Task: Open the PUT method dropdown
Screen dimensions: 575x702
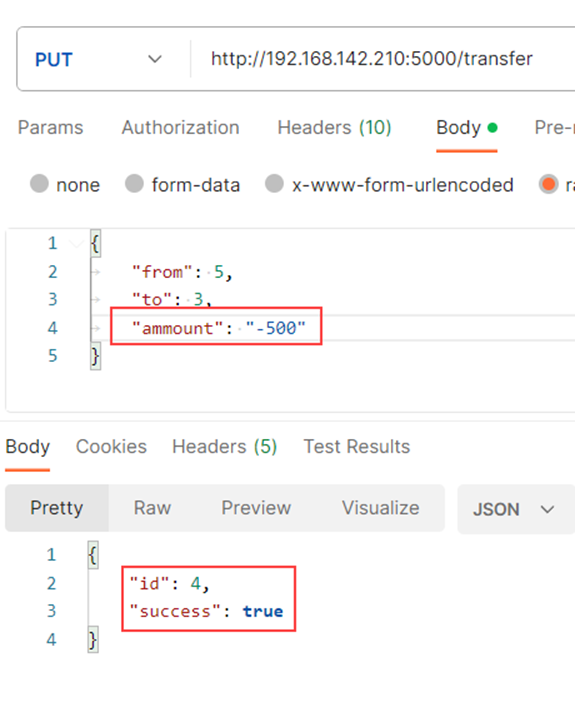Action: tap(99, 59)
